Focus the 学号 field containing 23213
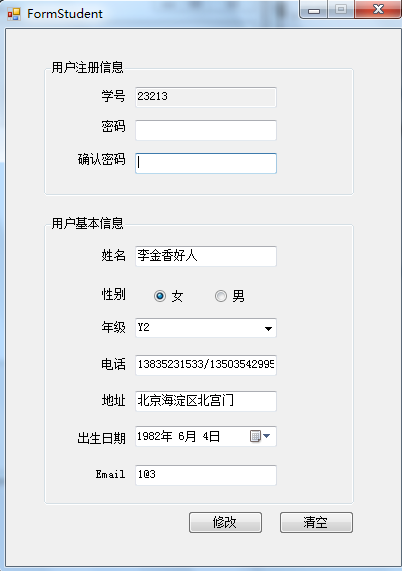This screenshot has width=402, height=571. point(206,97)
